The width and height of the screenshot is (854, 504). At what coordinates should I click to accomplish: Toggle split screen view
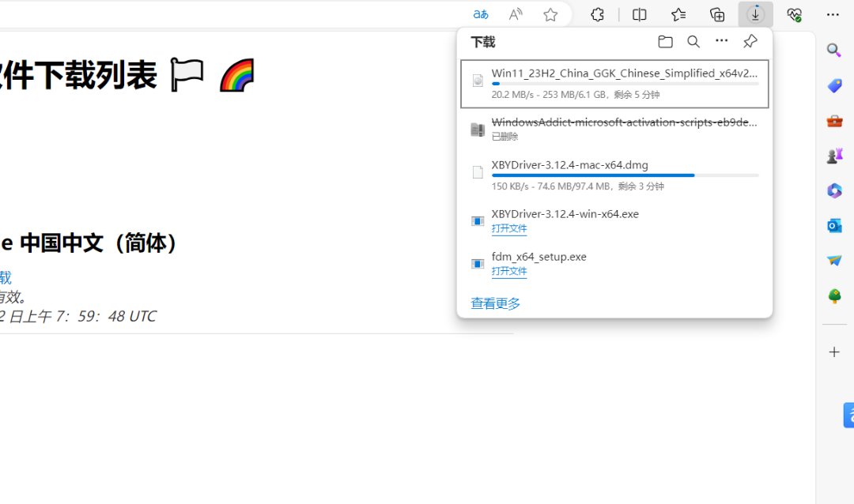pos(639,14)
